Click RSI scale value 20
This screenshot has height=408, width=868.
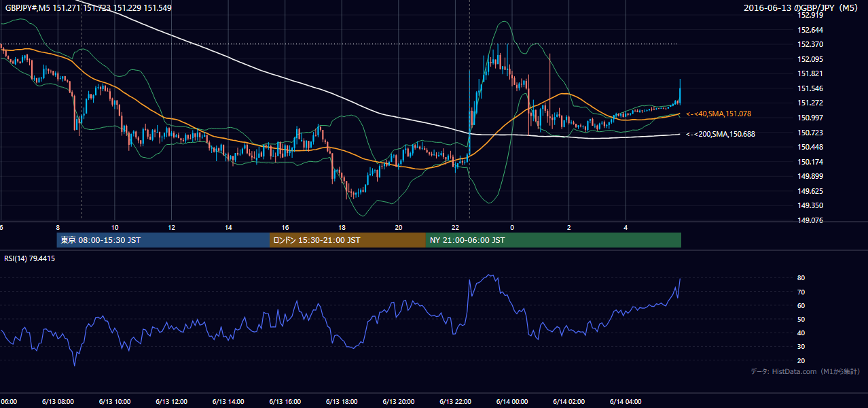coord(801,360)
